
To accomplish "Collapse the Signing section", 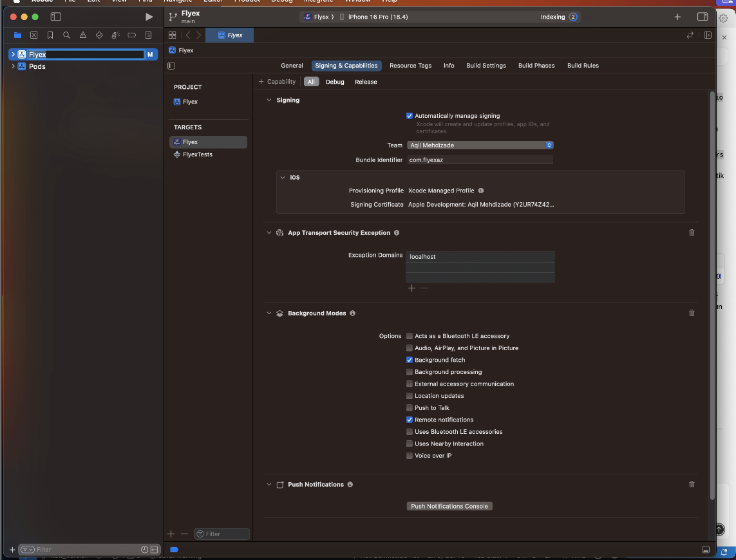I will point(269,100).
